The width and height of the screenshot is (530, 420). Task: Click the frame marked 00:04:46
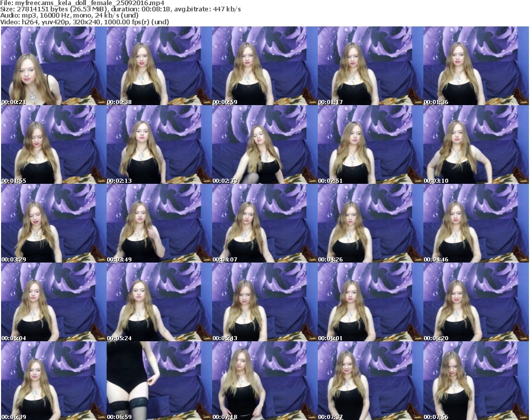475,224
